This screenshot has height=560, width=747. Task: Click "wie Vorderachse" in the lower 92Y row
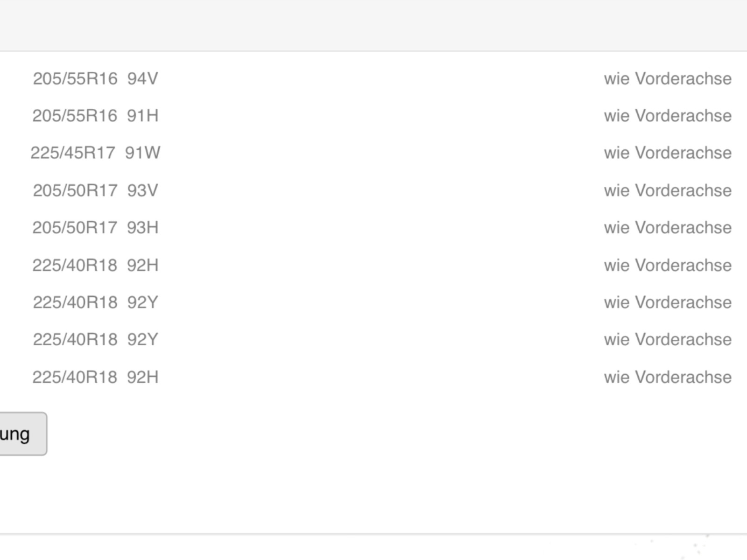pyautogui.click(x=668, y=340)
